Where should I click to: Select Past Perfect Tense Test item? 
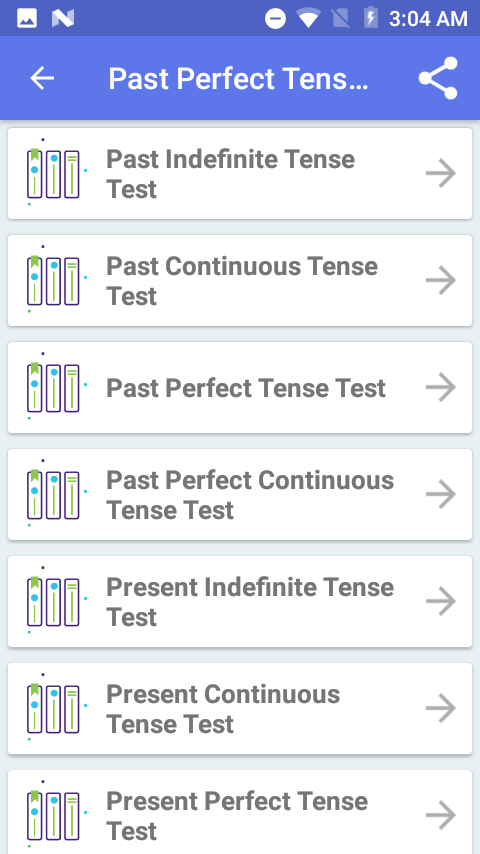(240, 388)
